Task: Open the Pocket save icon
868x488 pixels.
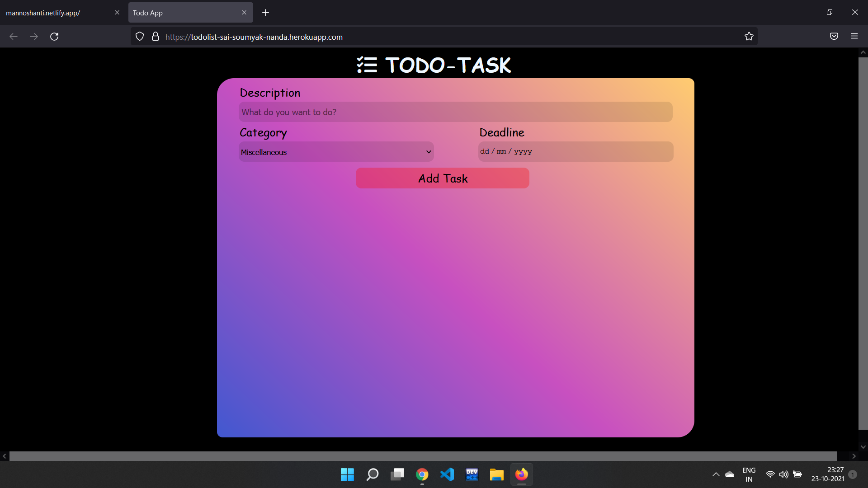Action: pyautogui.click(x=834, y=37)
